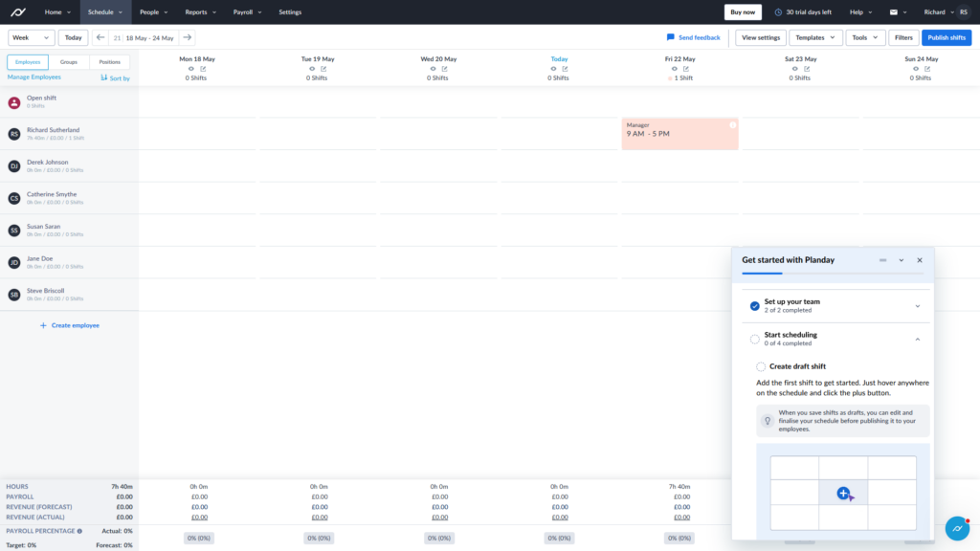
Task: Toggle visibility eye for Sat 23 May
Action: point(795,69)
